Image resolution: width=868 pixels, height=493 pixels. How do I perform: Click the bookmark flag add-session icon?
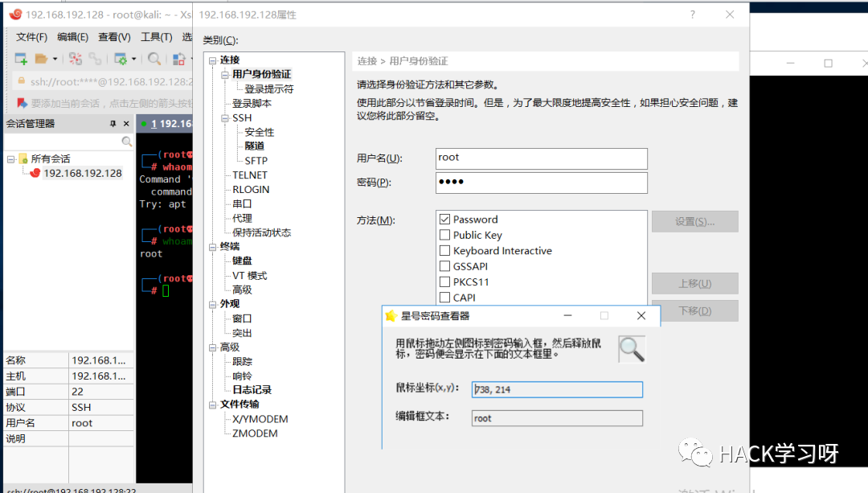pos(22,103)
